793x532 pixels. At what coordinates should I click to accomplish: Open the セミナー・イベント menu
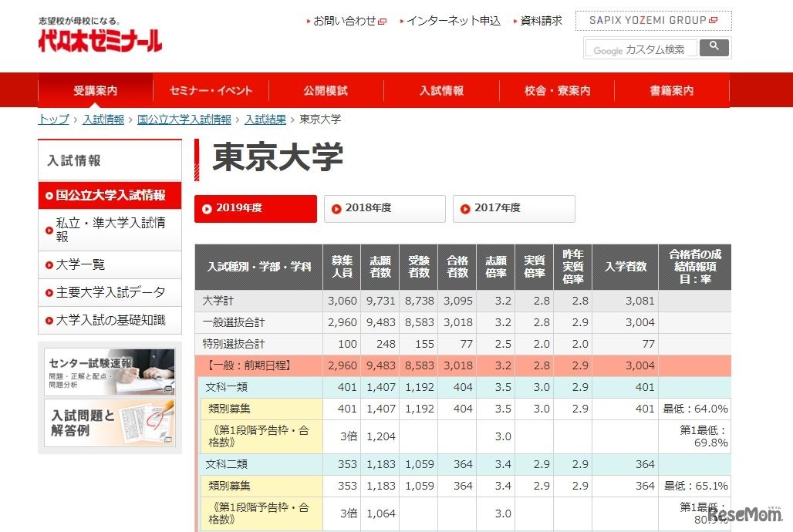coord(211,90)
